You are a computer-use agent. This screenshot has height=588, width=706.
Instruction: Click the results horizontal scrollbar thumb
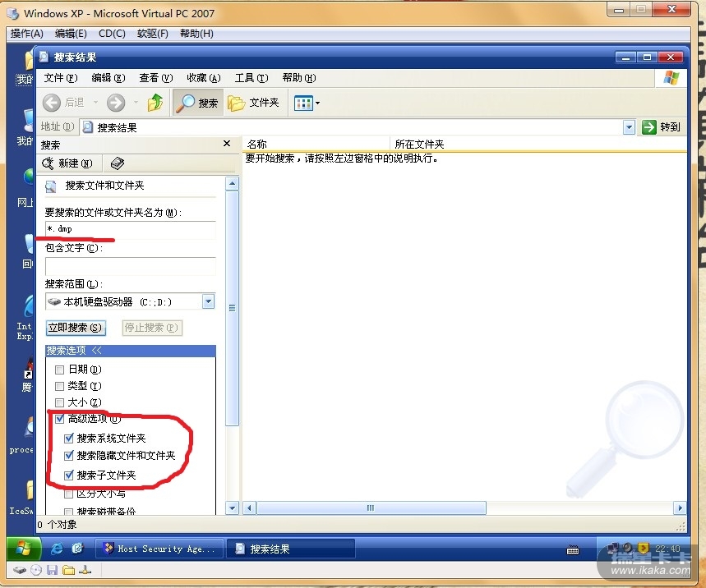[371, 508]
